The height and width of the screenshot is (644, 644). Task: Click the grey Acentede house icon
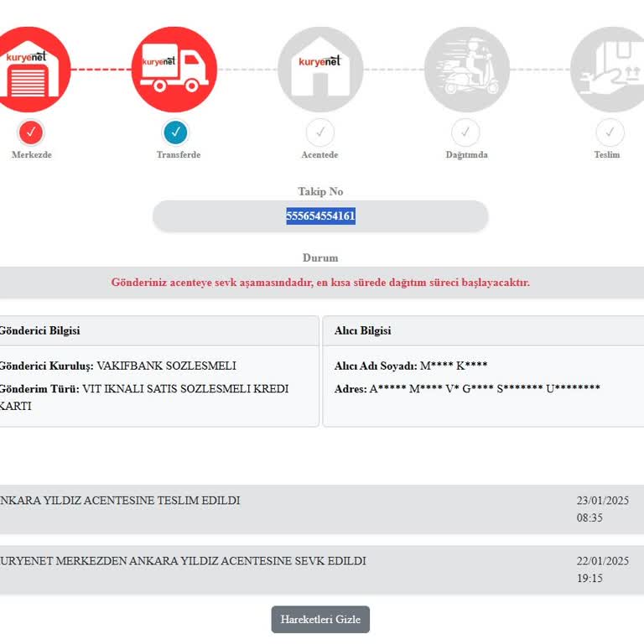click(x=320, y=70)
